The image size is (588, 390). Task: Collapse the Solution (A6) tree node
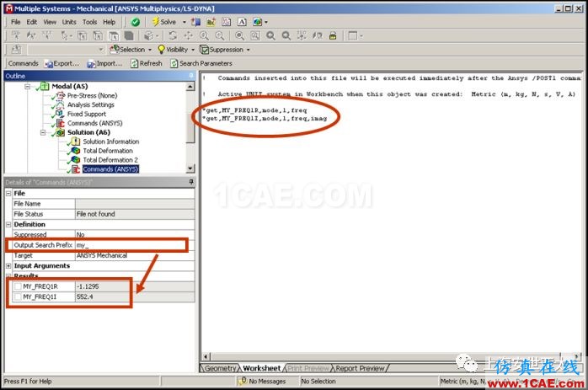pyautogui.click(x=43, y=133)
